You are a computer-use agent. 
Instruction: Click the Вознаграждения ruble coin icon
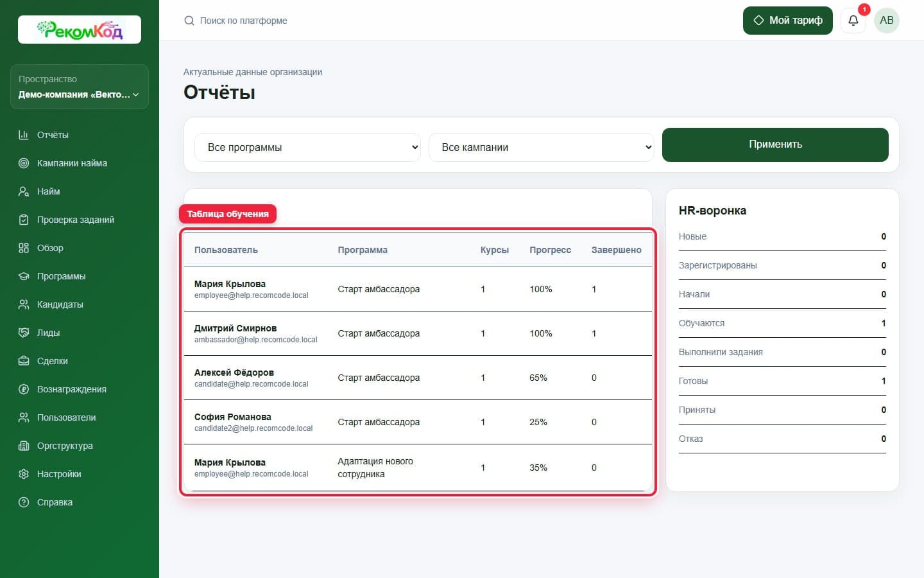[x=24, y=389]
